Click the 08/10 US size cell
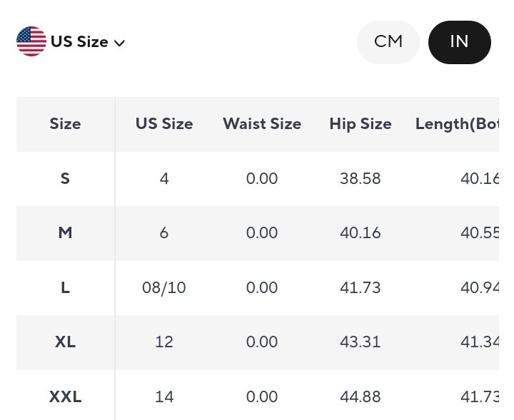514x420 pixels. [x=164, y=287]
